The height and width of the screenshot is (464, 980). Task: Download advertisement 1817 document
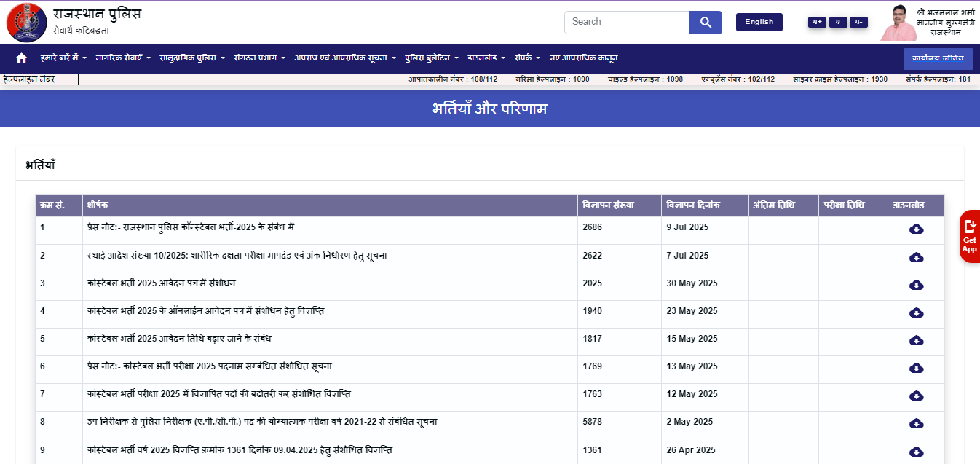tap(916, 340)
